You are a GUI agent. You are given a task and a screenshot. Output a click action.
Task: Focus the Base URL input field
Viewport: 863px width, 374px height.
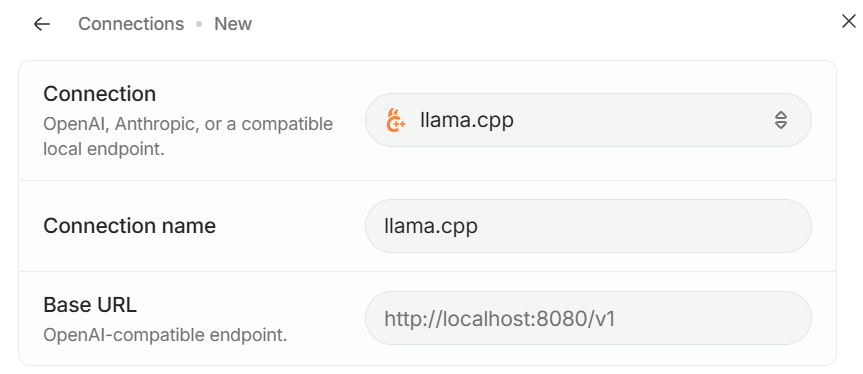point(588,318)
